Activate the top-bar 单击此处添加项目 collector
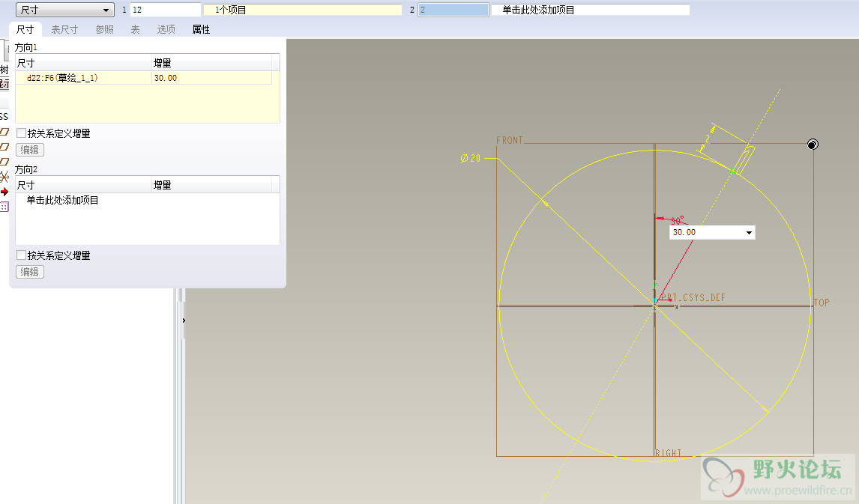The width and height of the screenshot is (859, 504). 591,10
